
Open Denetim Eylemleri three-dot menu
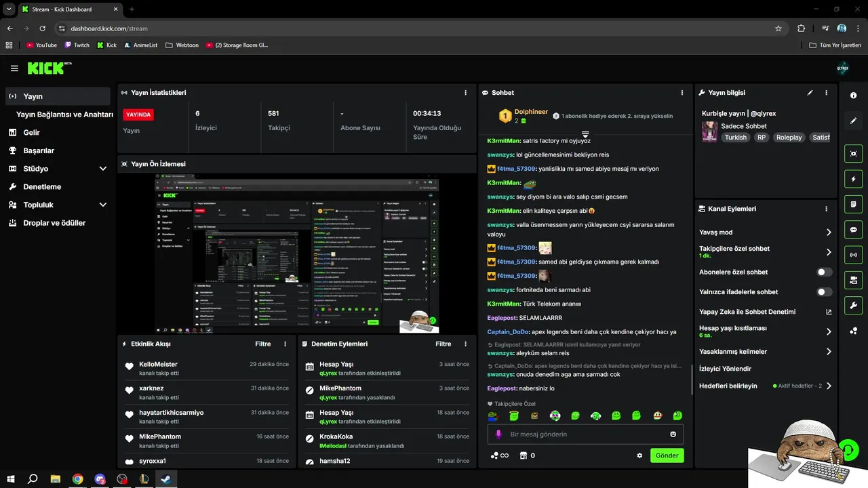465,344
